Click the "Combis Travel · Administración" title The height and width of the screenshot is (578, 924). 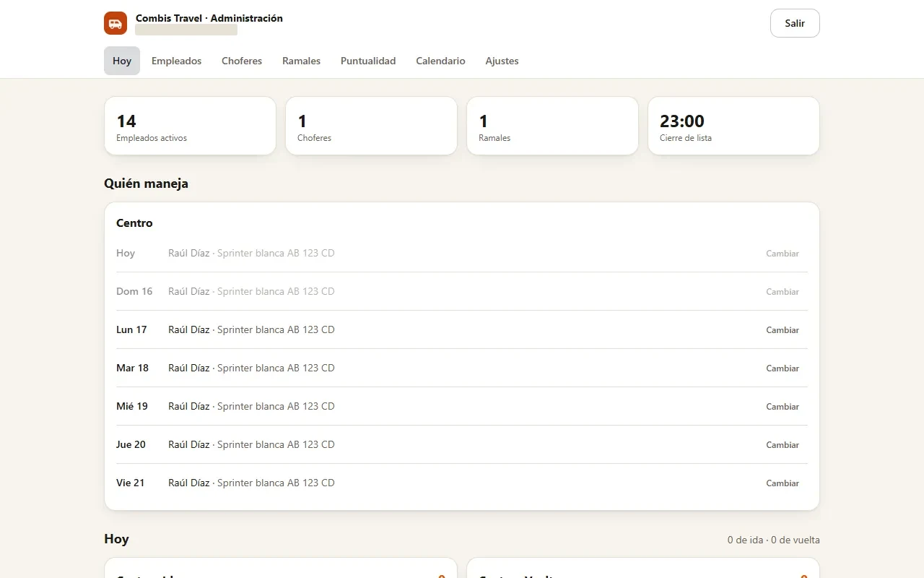(x=209, y=18)
